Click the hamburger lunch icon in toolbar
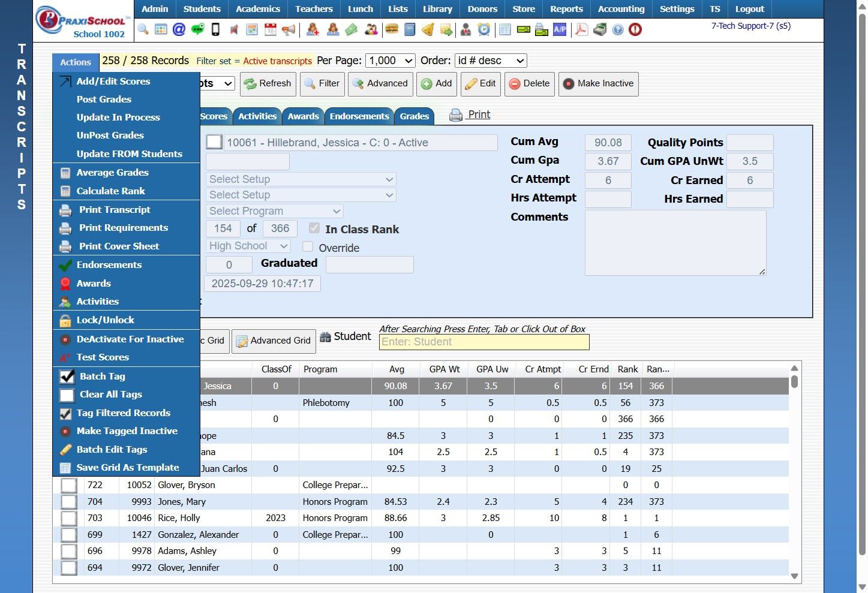Screen dimensions: 868x593 [x=392, y=29]
